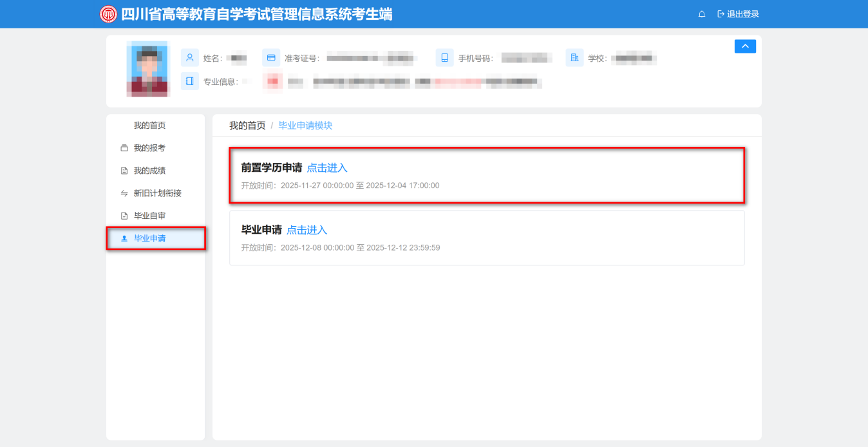Click the logout icon beside 退出登录
The width and height of the screenshot is (868, 447).
[720, 14]
